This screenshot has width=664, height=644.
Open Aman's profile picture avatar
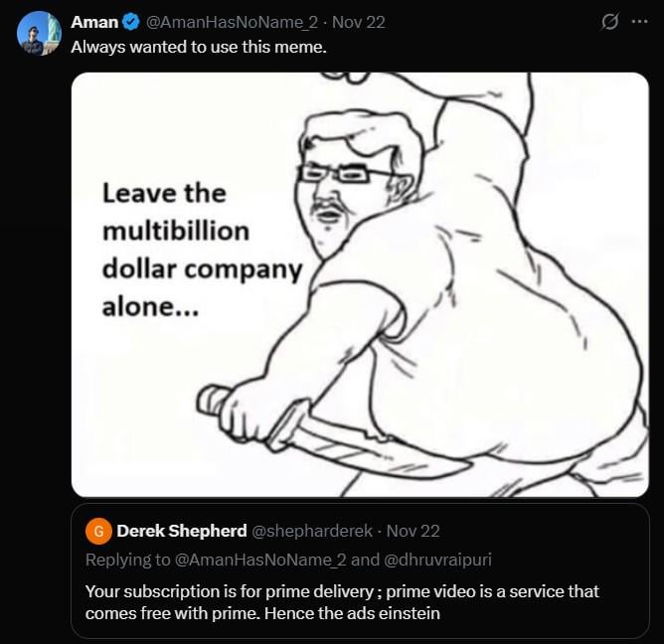click(x=39, y=33)
